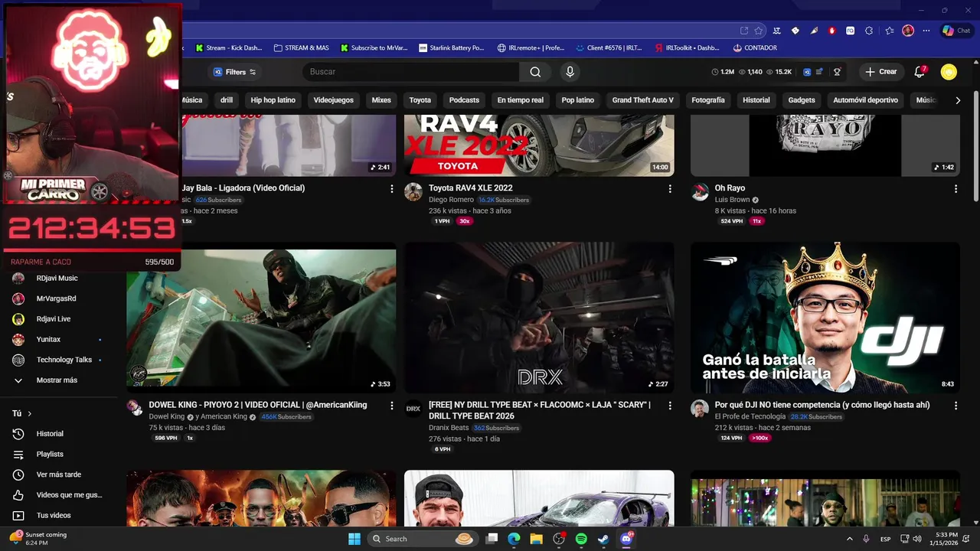The width and height of the screenshot is (980, 551).
Task: Start voice search with microphone icon
Action: 569,72
